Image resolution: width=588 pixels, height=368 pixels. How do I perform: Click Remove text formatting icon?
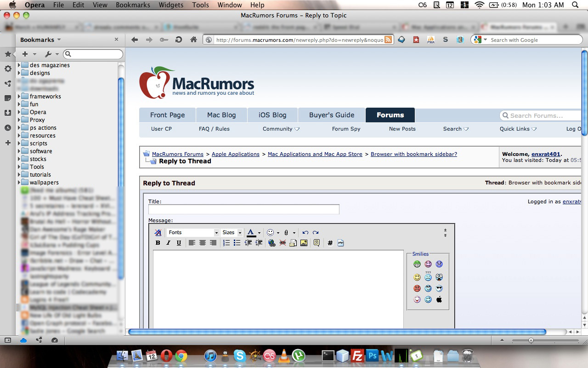coord(158,232)
